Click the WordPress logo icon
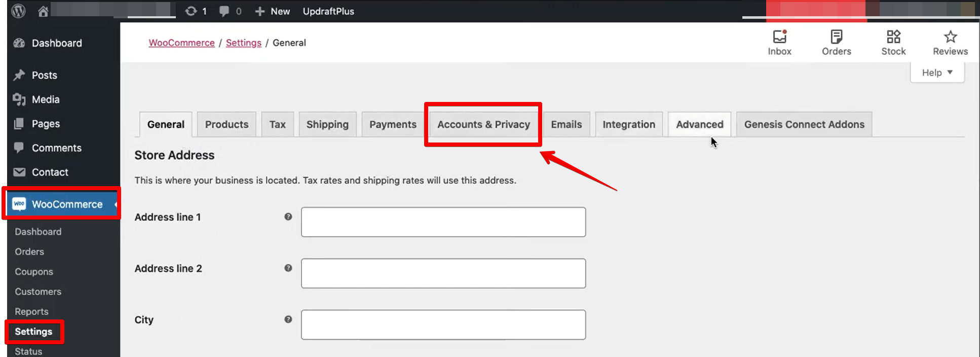The image size is (980, 357). point(18,11)
